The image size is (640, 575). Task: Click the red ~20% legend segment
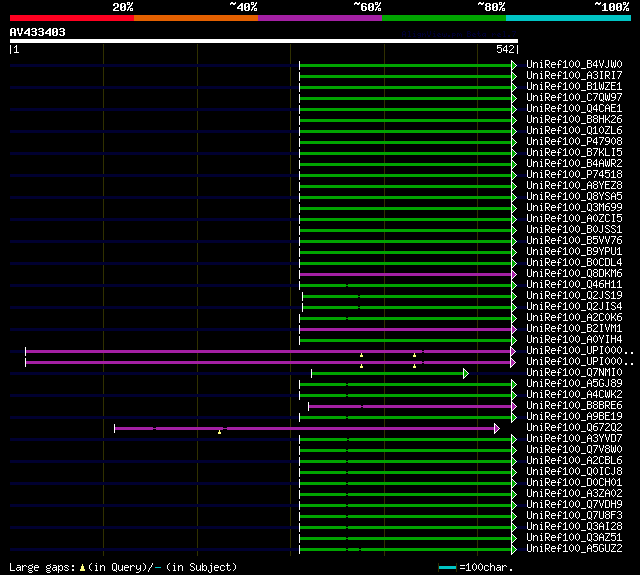click(x=71, y=18)
